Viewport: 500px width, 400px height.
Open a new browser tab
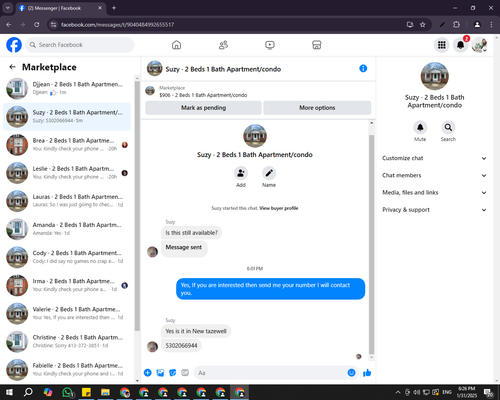pos(114,8)
